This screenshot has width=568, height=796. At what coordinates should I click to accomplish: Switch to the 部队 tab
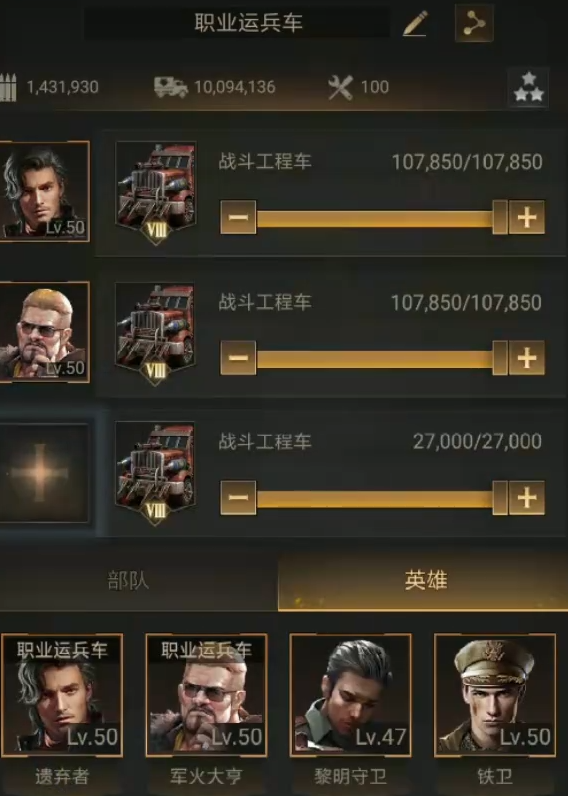(128, 580)
